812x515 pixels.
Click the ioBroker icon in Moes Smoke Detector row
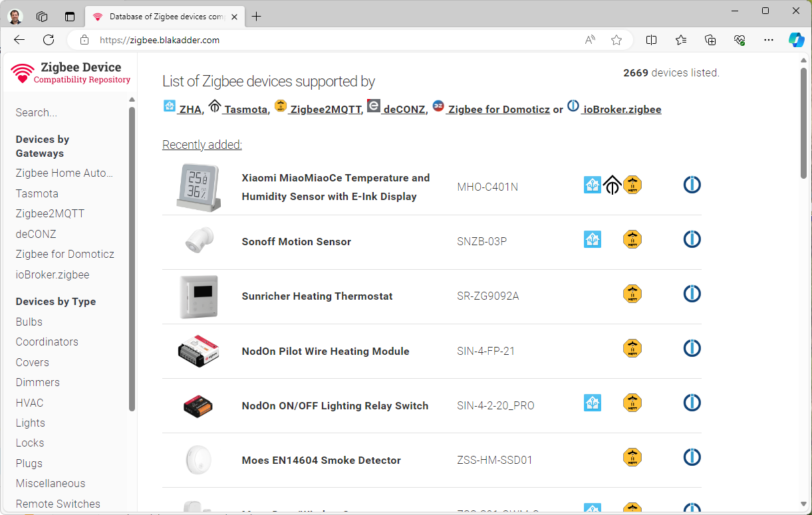point(692,457)
